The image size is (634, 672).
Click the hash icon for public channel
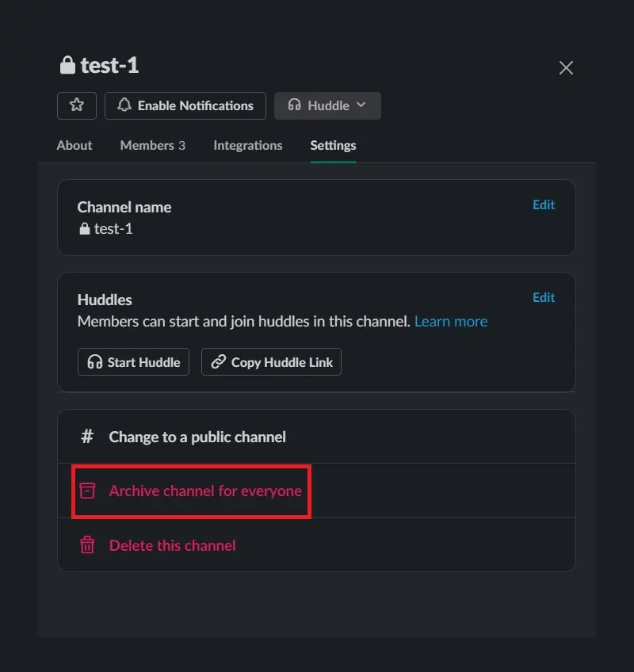click(87, 437)
